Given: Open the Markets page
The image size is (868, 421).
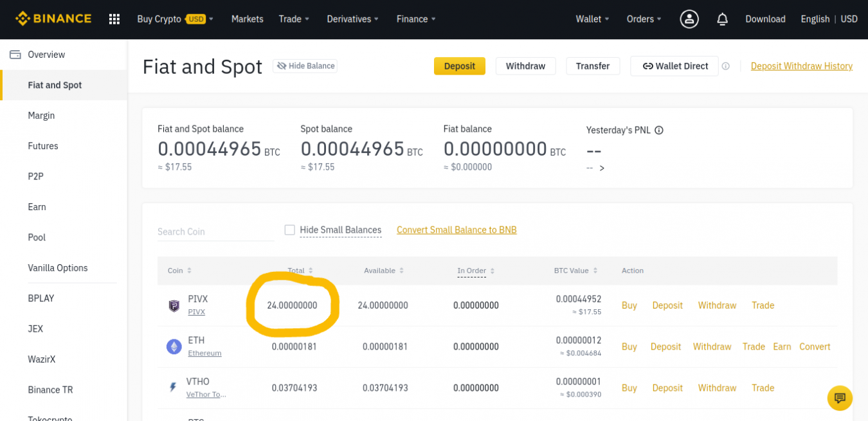Looking at the screenshot, I should [248, 19].
